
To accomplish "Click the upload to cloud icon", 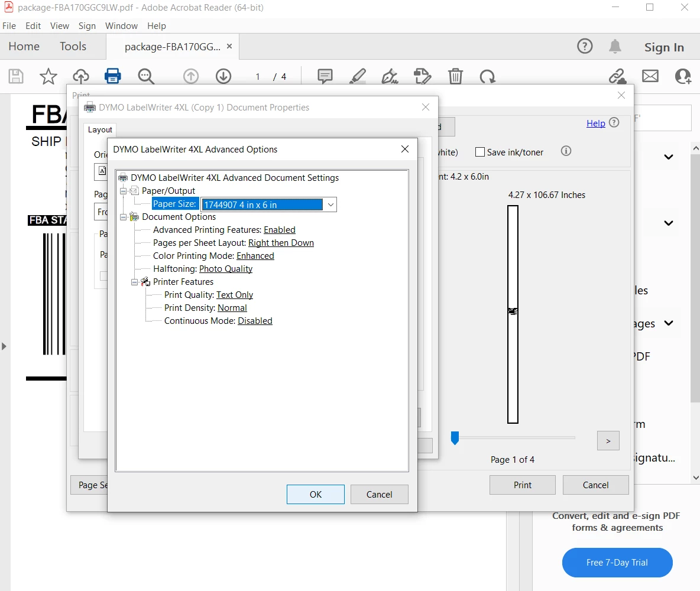I will point(81,76).
